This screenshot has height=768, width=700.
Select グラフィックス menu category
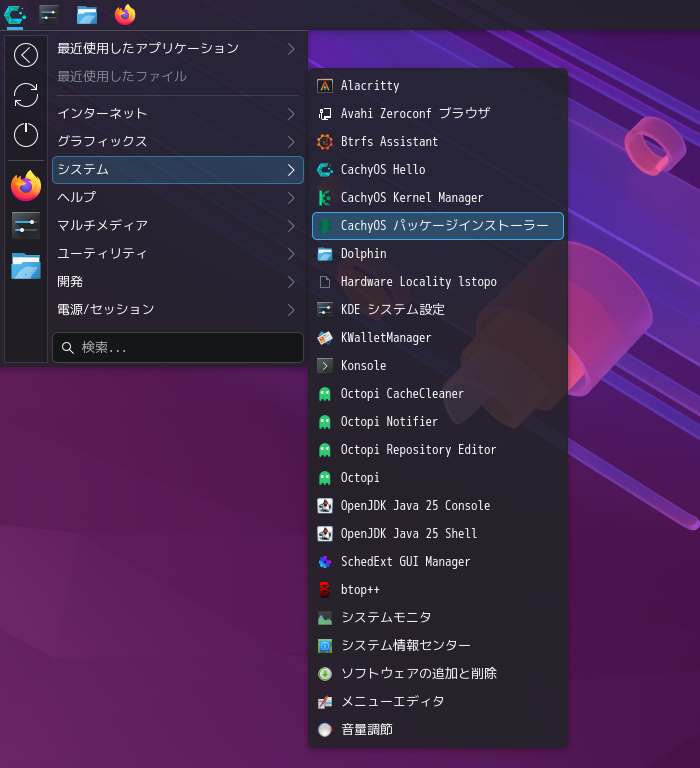(x=177, y=142)
